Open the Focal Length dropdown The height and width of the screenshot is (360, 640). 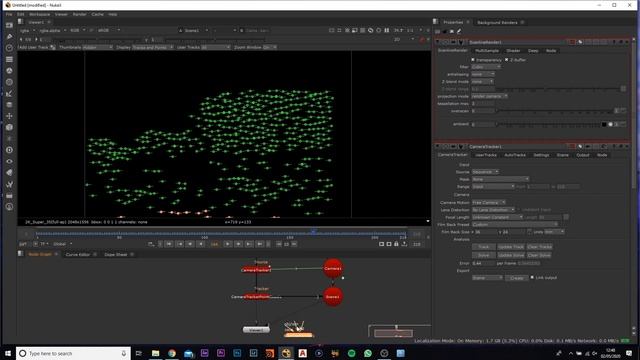pyautogui.click(x=498, y=217)
